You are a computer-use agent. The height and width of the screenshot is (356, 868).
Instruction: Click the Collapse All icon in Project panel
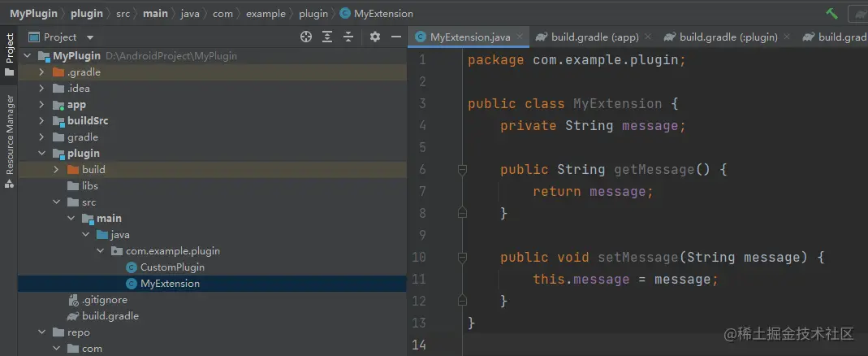point(348,37)
